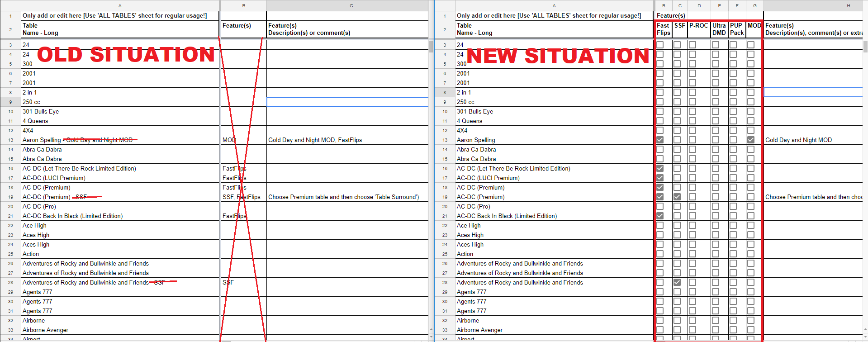Click the new sheet vertical scrollbar thumb
Image resolution: width=868 pixels, height=342 pixels.
pyautogui.click(x=865, y=47)
